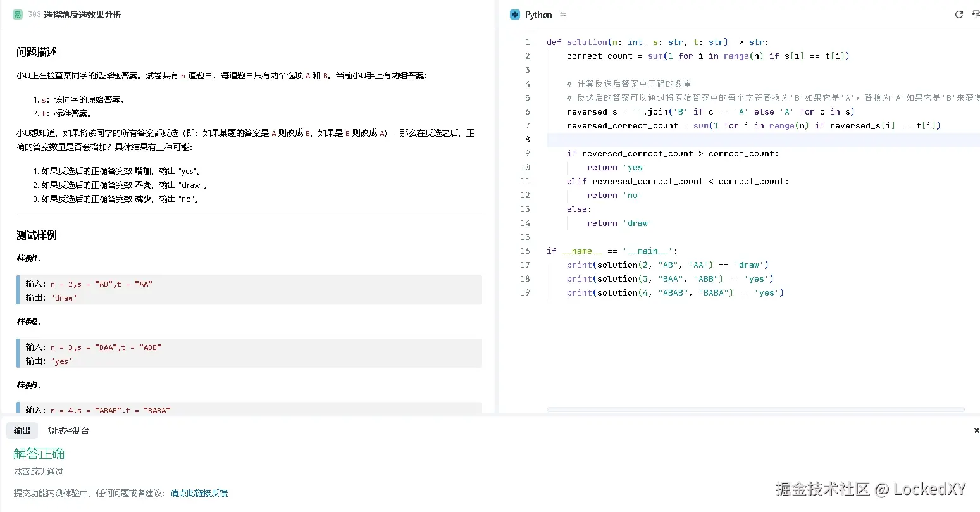Click the 解答正确 result text
Screen dimensions: 980x512
point(39,453)
